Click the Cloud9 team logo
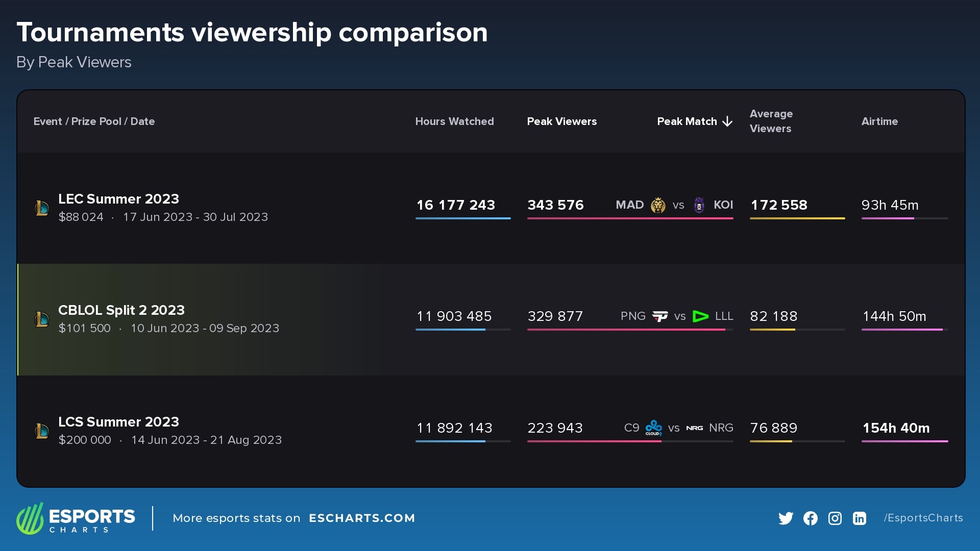980x551 pixels. point(653,428)
